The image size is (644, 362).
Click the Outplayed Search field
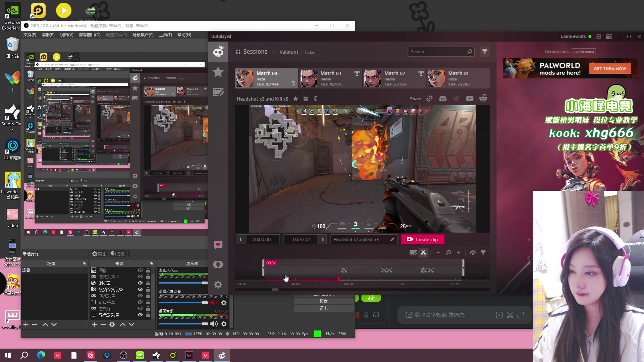(441, 52)
